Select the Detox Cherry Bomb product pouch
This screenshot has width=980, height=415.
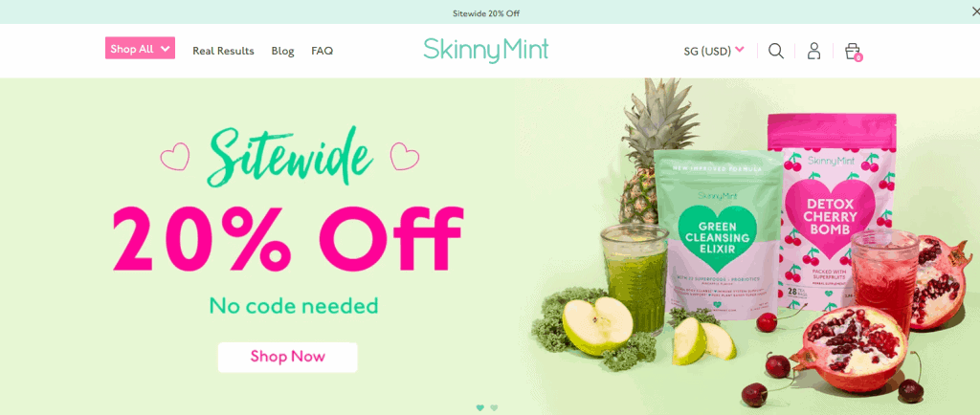click(x=832, y=210)
